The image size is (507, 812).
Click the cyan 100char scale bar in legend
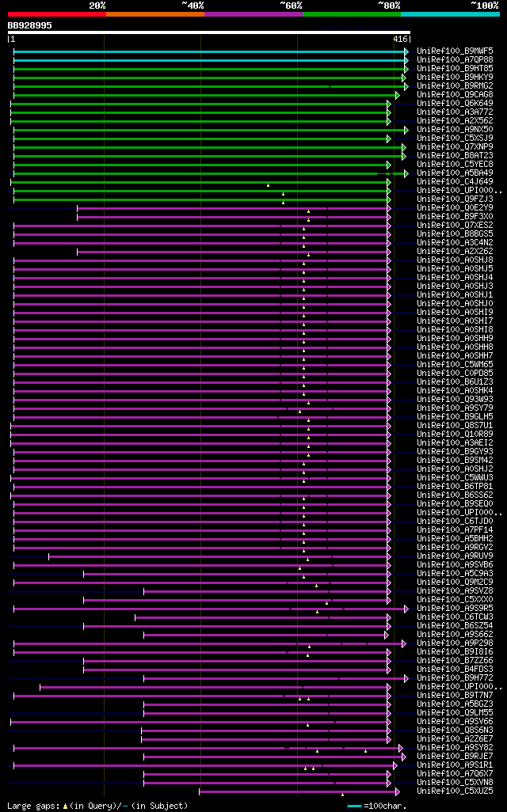pos(354,806)
